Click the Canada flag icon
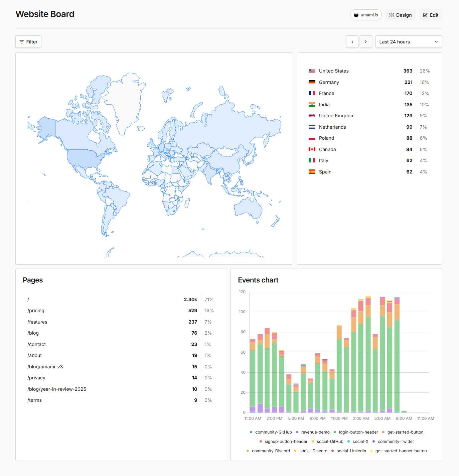 pos(312,149)
